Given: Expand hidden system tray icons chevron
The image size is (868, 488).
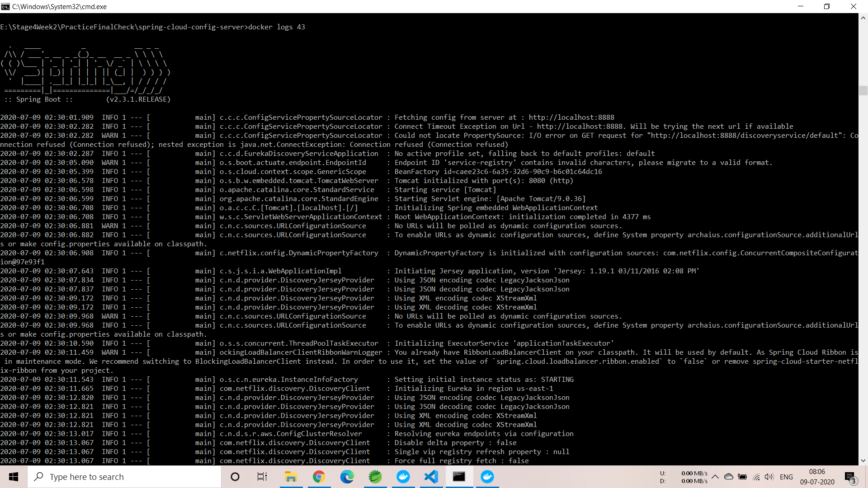Looking at the screenshot, I should 715,477.
